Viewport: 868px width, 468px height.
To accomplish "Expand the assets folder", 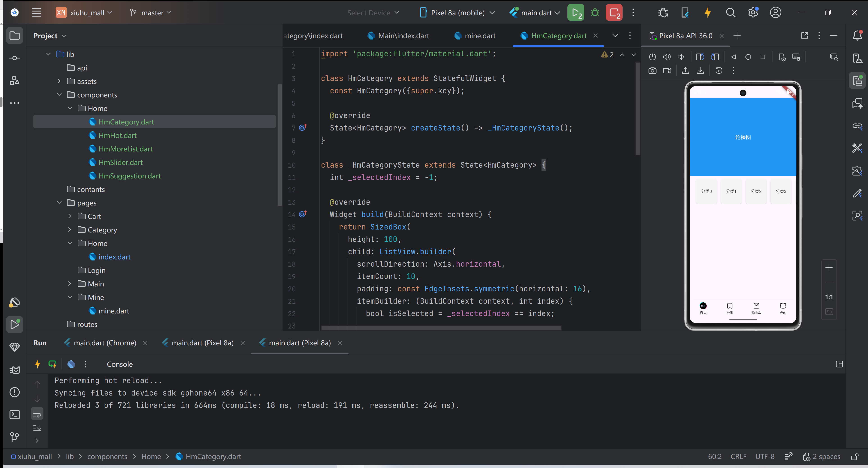I will 59,81.
